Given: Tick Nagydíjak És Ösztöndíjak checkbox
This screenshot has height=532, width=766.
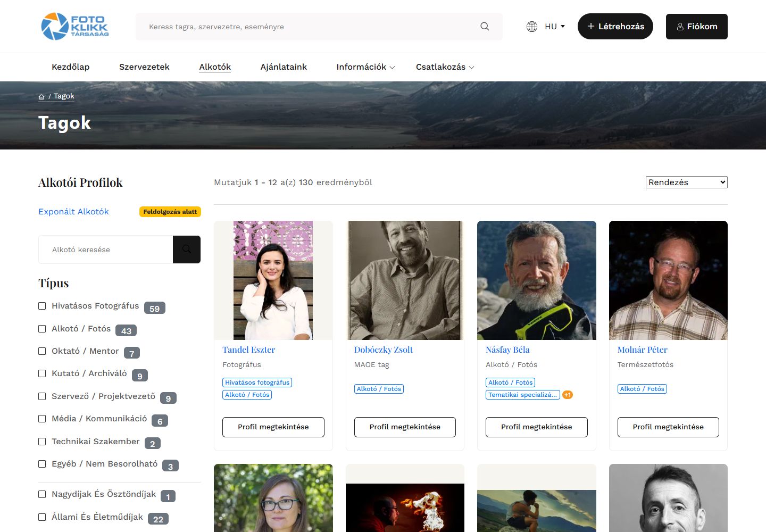Looking at the screenshot, I should tap(42, 494).
